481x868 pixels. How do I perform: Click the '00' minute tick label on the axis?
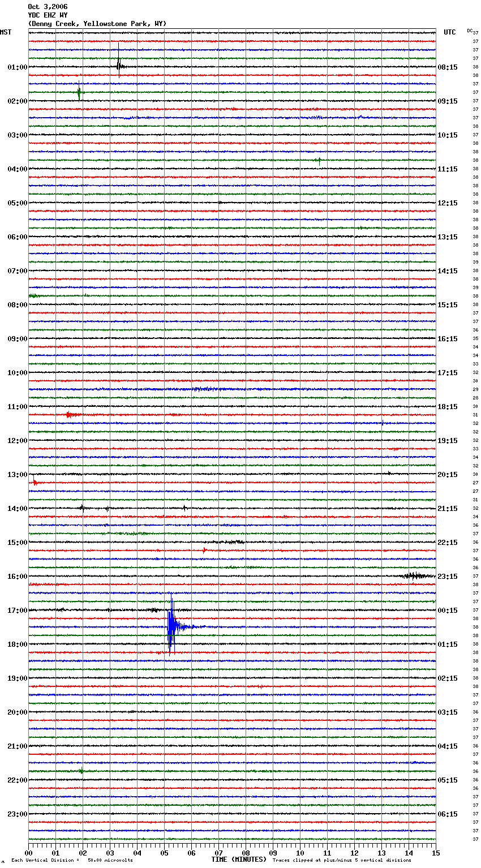pyautogui.click(x=29, y=853)
